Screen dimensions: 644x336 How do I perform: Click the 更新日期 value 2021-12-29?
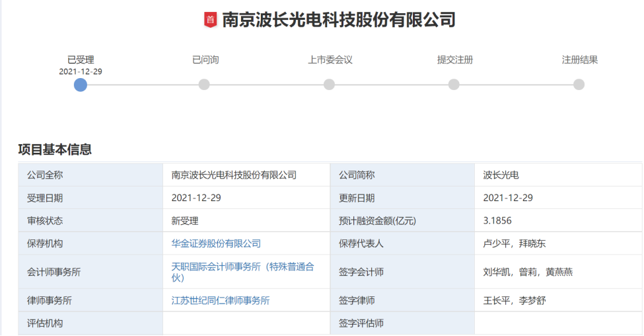(x=508, y=198)
